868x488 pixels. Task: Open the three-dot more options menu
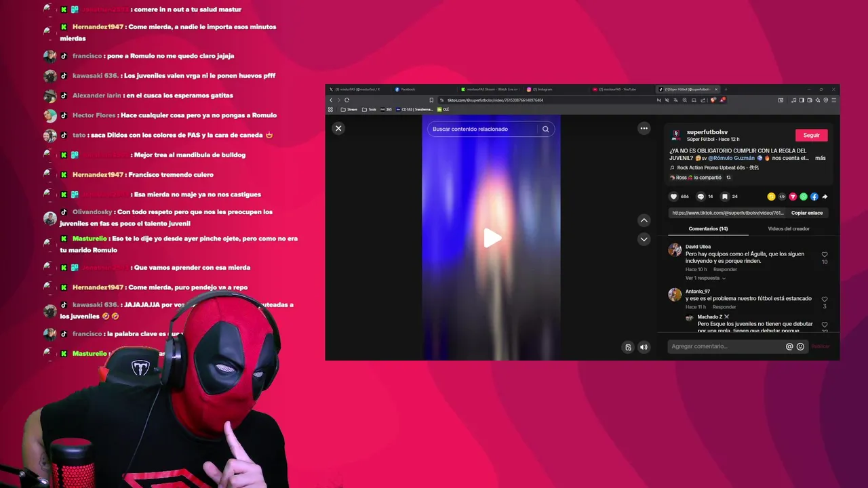coord(644,128)
